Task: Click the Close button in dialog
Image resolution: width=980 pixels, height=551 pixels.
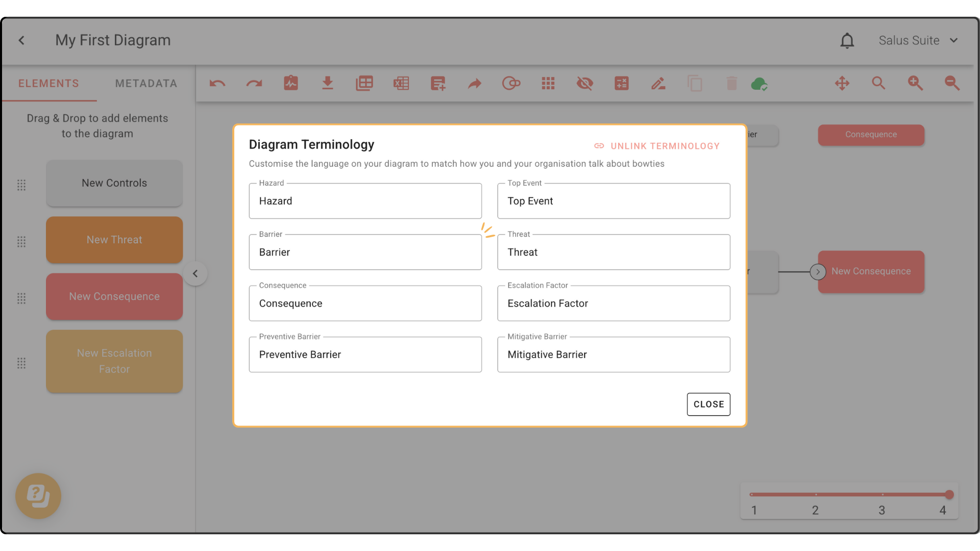Action: [708, 404]
